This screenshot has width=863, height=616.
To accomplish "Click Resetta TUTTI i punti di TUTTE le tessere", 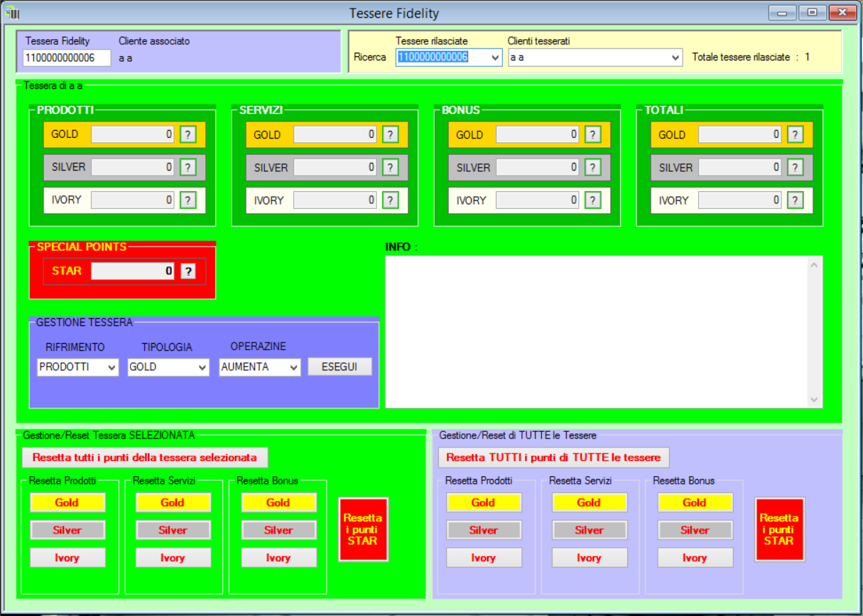I will pos(553,458).
